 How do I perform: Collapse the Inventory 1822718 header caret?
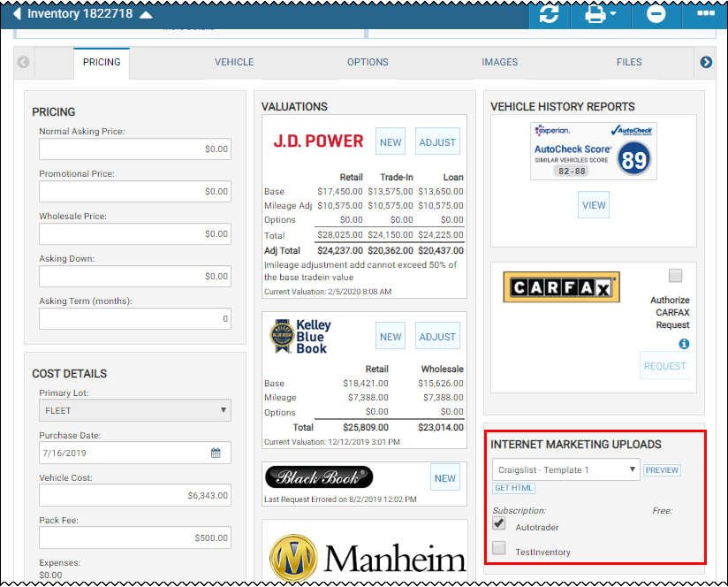coord(146,15)
